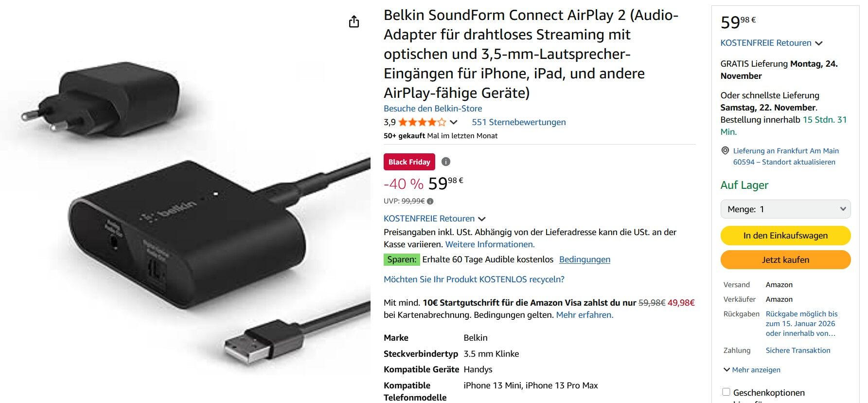The image size is (868, 403).
Task: Open the 551 Sternebewertungen reviews link
Action: (518, 122)
